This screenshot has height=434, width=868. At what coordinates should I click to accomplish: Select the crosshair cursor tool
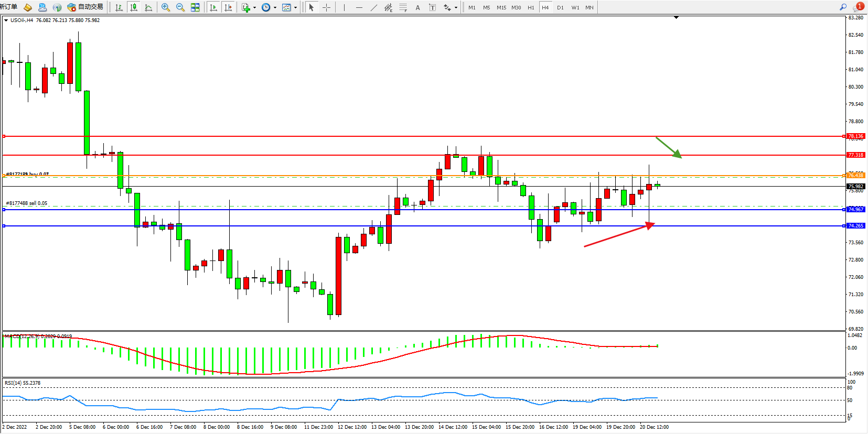pos(326,7)
